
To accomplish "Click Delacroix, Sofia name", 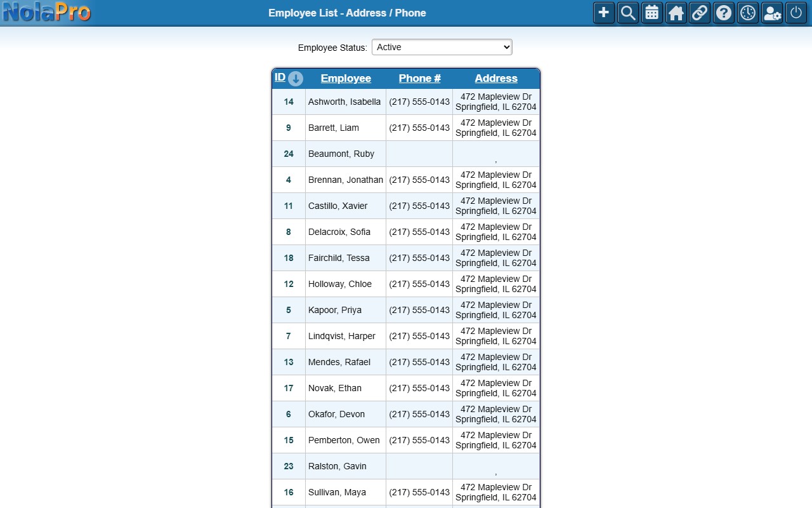I will click(x=339, y=232).
